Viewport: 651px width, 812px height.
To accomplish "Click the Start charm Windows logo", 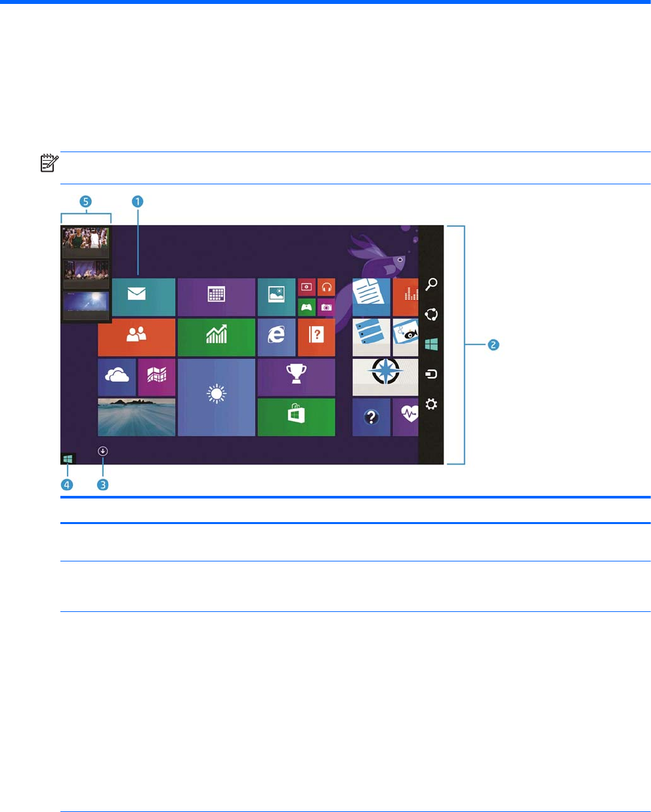I will click(x=431, y=344).
